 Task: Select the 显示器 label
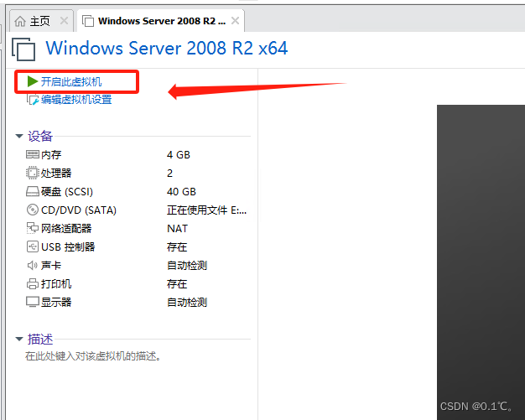[x=56, y=302]
